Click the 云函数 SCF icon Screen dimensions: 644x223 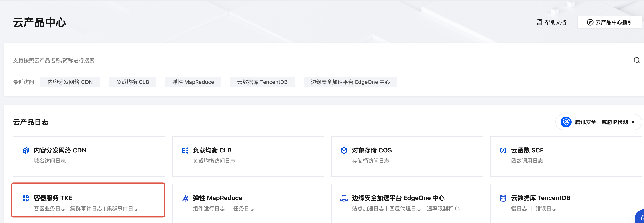click(503, 150)
